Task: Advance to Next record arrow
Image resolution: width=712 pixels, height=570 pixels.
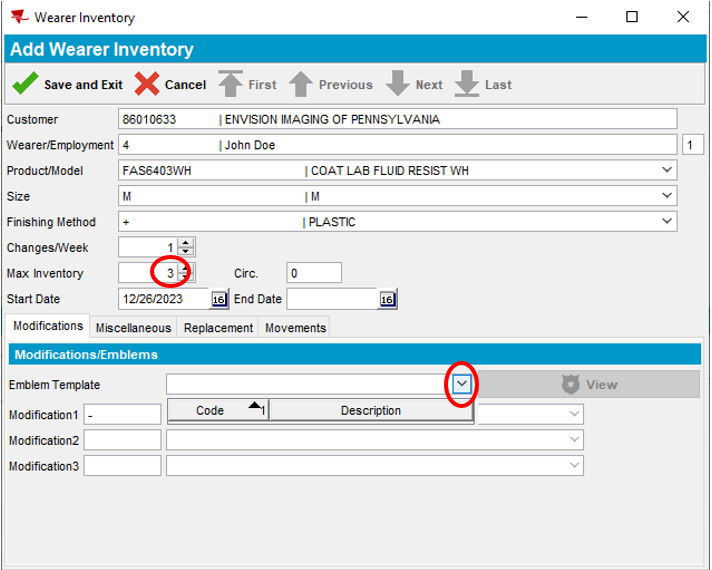Action: click(x=398, y=85)
